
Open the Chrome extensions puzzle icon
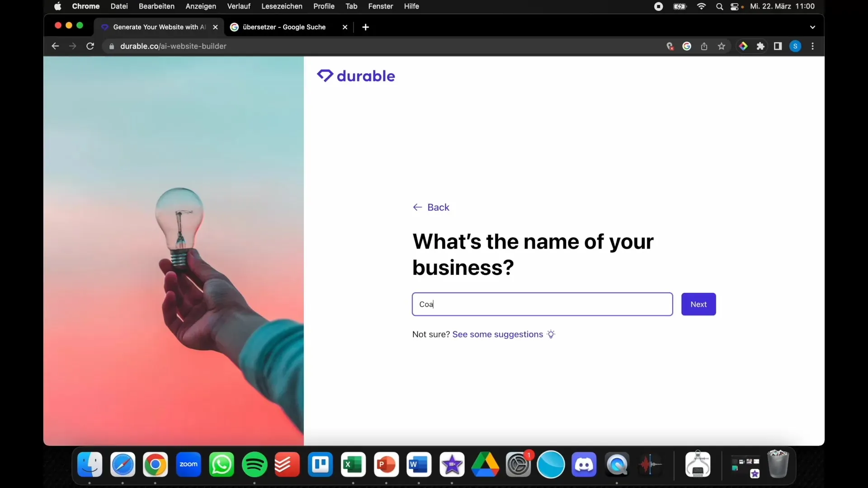point(760,46)
